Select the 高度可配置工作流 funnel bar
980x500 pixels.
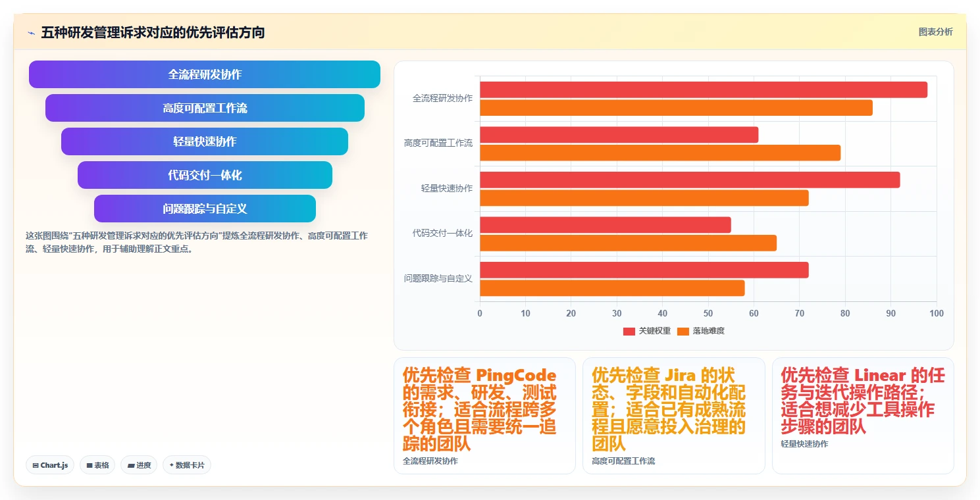tap(205, 108)
